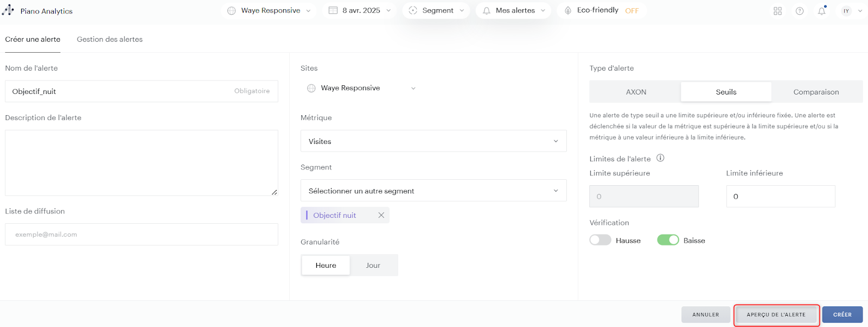Select AXON alert type

[x=636, y=92]
